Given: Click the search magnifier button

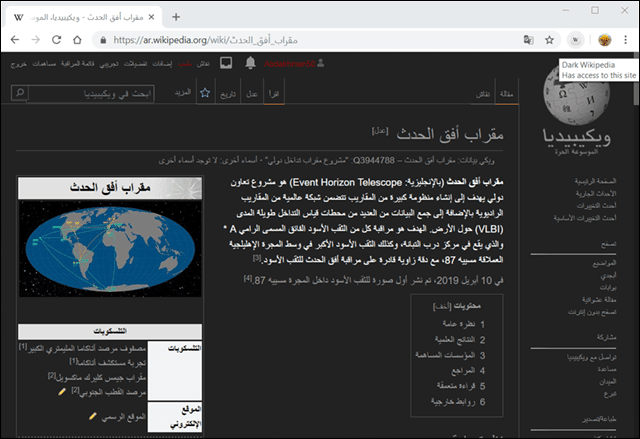Looking at the screenshot, I should click(x=20, y=93).
